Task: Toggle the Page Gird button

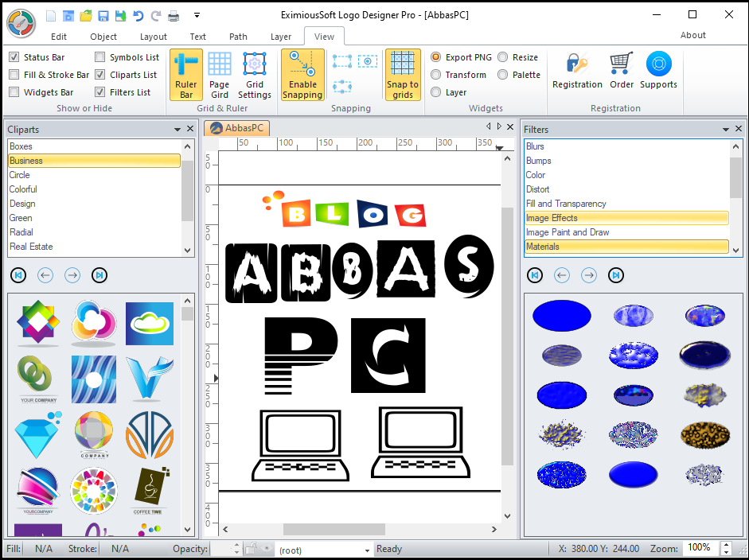Action: coord(219,75)
